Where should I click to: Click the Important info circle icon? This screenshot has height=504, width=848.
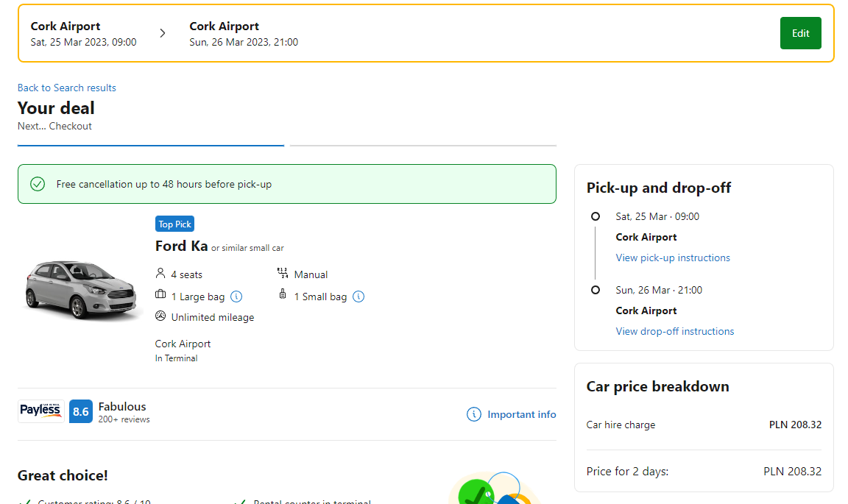click(x=474, y=414)
